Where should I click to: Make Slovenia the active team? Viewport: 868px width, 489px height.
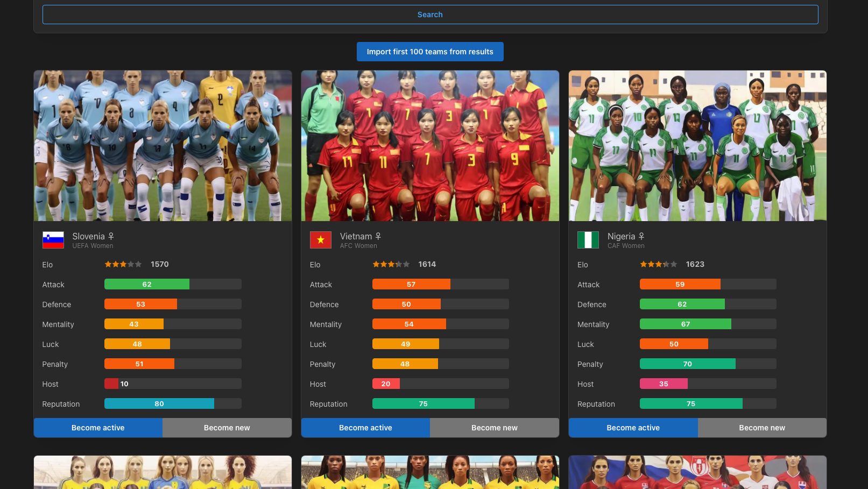pos(98,428)
